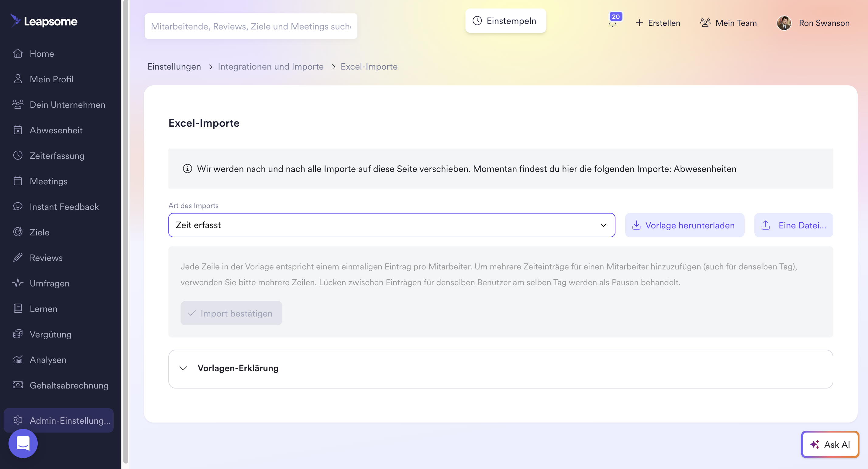Click the Ziele target icon

click(x=18, y=232)
